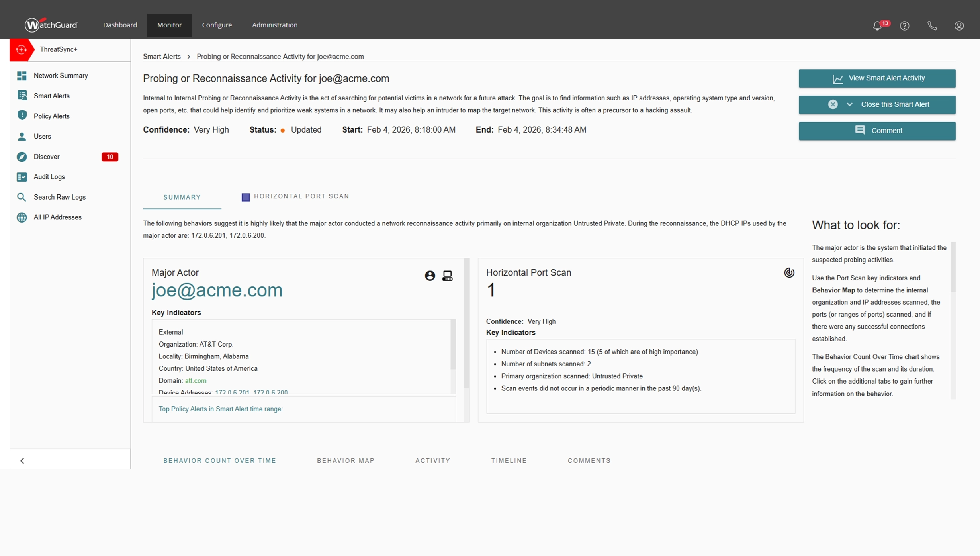The width and height of the screenshot is (980, 556).
Task: Open the ThreatSync+ product selector
Action: pos(58,49)
